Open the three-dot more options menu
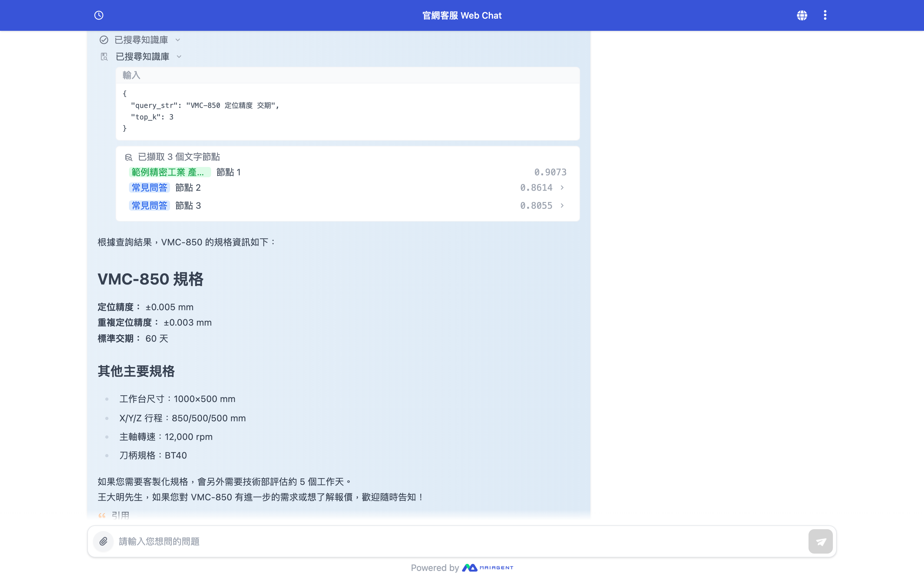The height and width of the screenshot is (578, 924). point(825,15)
